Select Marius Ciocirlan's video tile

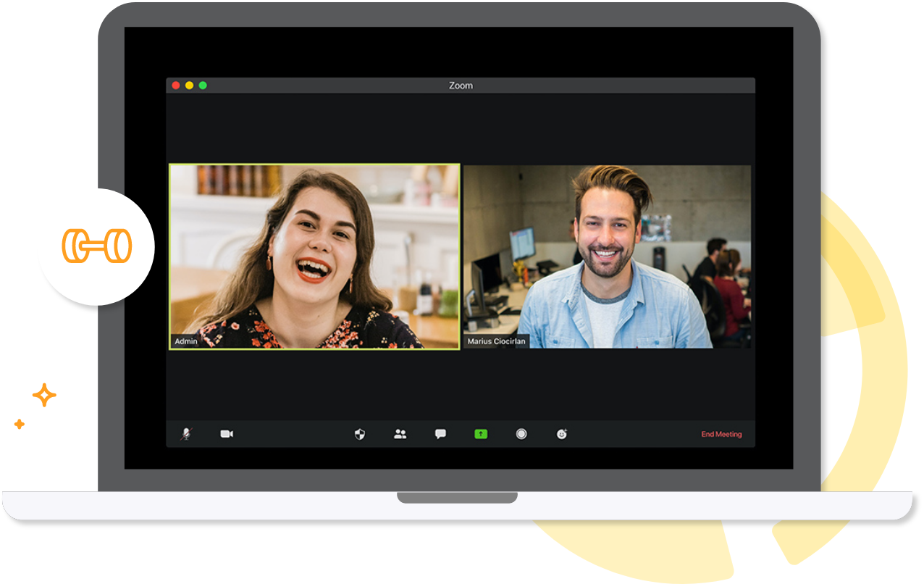pyautogui.click(x=607, y=256)
